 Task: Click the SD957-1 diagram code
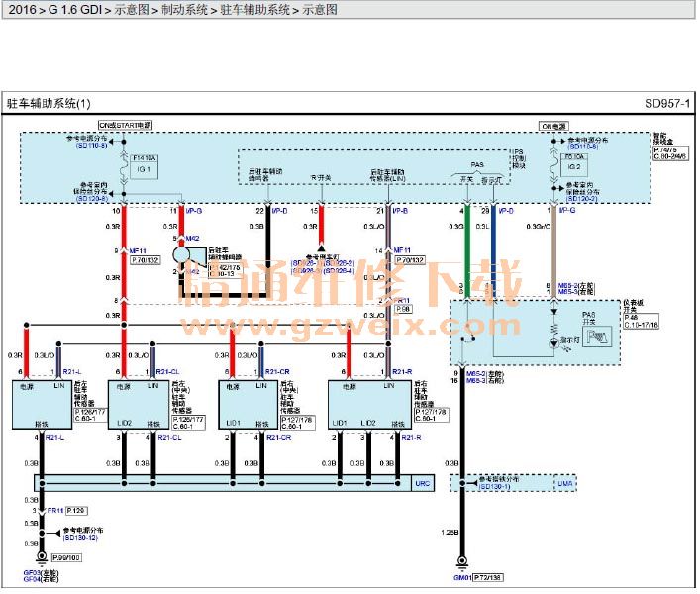[667, 104]
